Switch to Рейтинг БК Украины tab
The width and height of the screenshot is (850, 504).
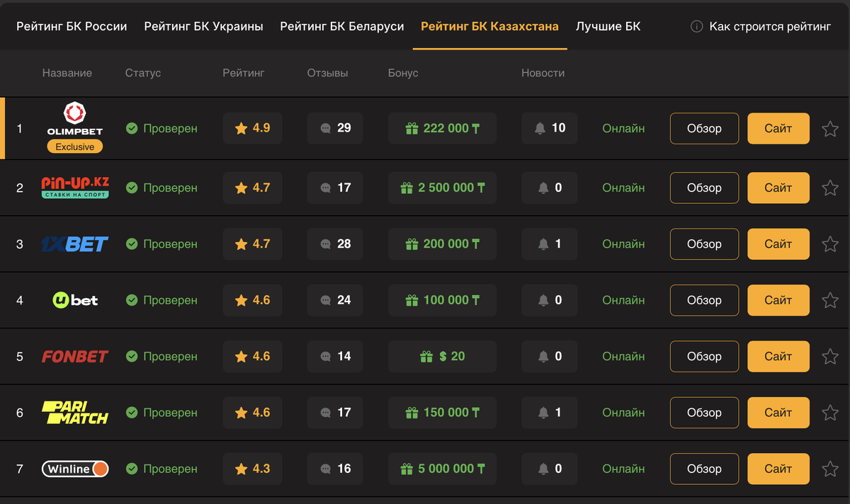[x=203, y=26]
